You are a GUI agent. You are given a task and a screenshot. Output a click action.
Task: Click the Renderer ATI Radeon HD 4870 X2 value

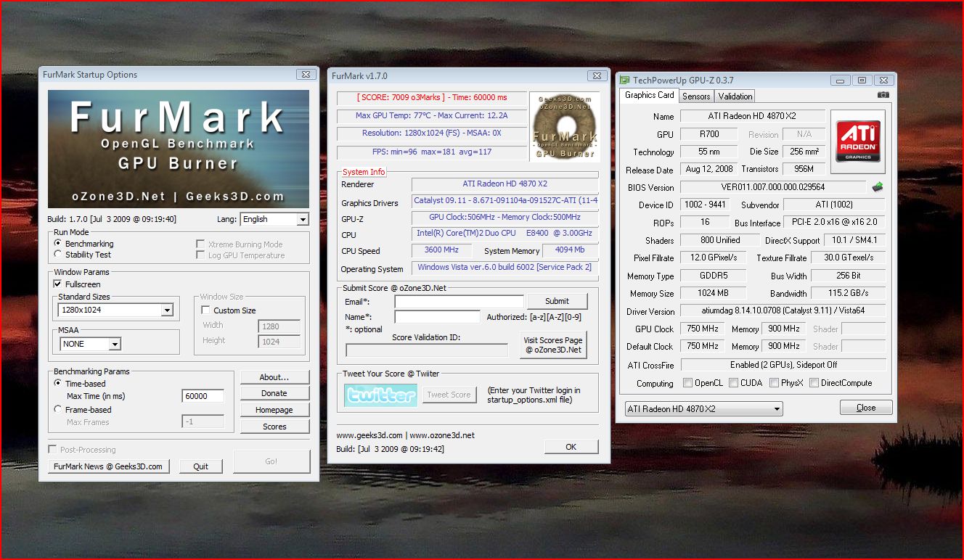[x=505, y=184]
